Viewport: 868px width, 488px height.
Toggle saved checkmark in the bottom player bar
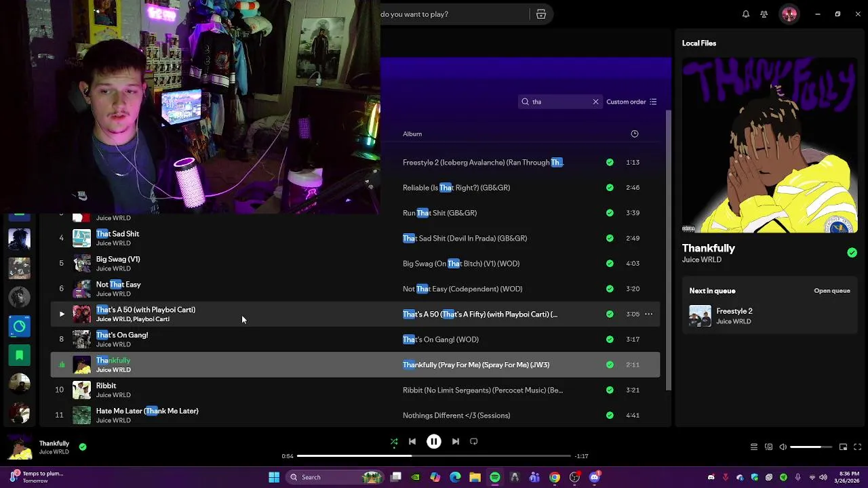click(x=83, y=447)
